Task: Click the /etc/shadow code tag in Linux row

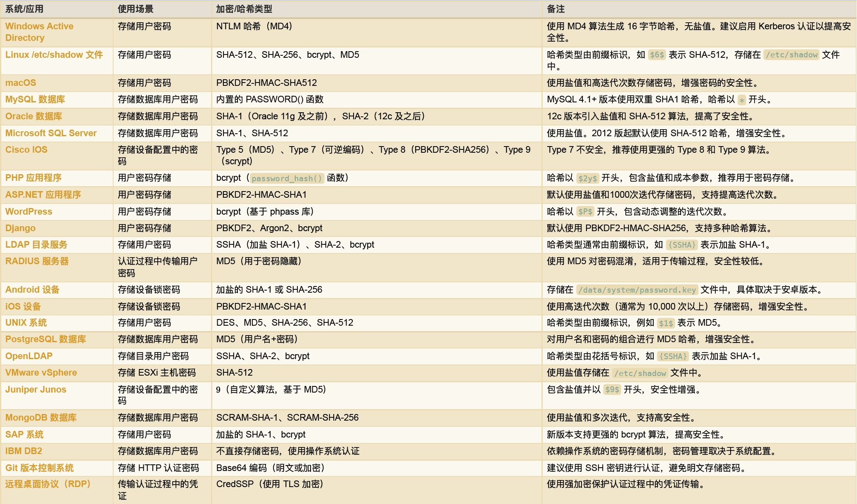Action: coord(791,55)
